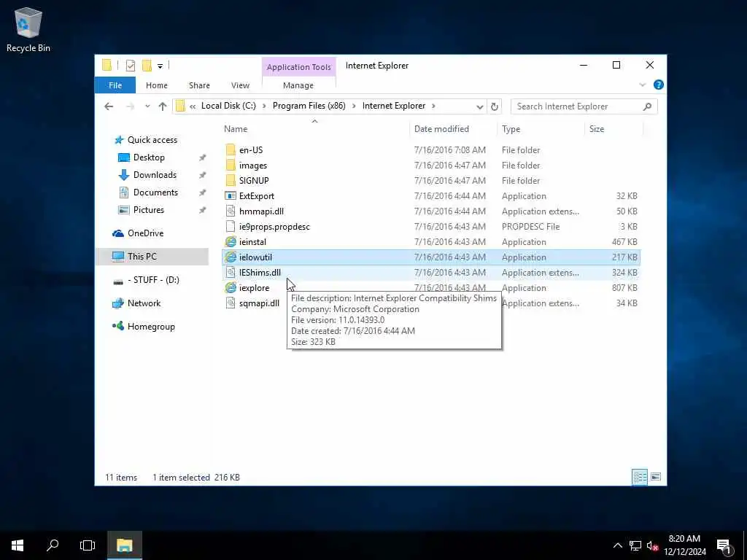Image resolution: width=747 pixels, height=560 pixels.
Task: Select the IEShims.dll file icon
Action: tap(231, 273)
